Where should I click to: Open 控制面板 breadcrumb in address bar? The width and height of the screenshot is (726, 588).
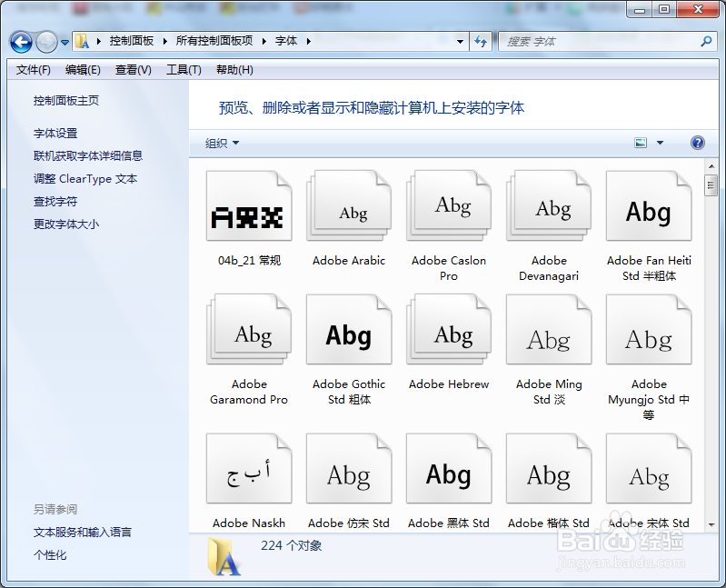click(132, 41)
